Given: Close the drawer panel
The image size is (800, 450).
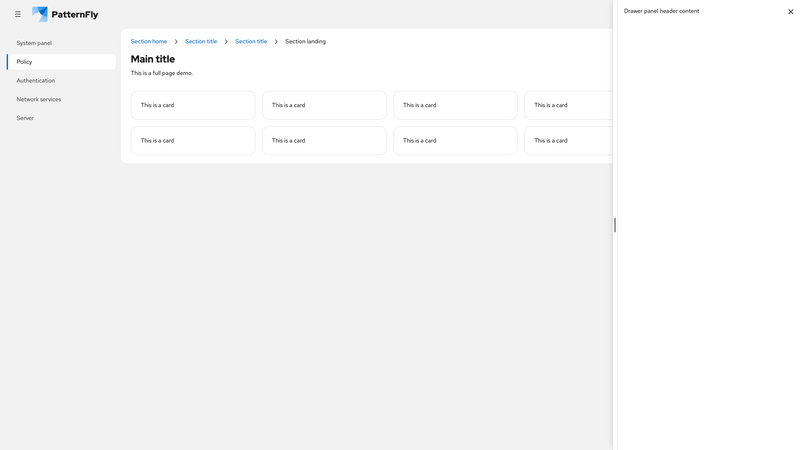Looking at the screenshot, I should pos(790,11).
